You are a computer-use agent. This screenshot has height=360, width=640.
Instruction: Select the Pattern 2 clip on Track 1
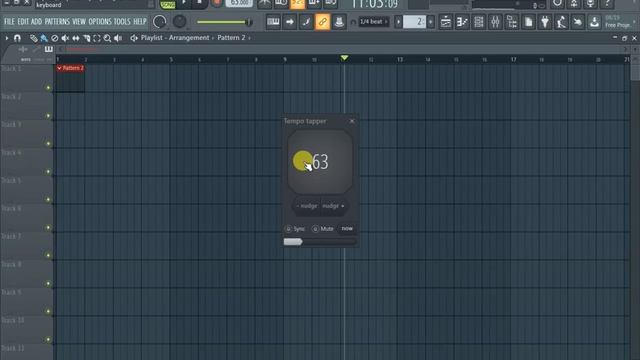(x=70, y=78)
